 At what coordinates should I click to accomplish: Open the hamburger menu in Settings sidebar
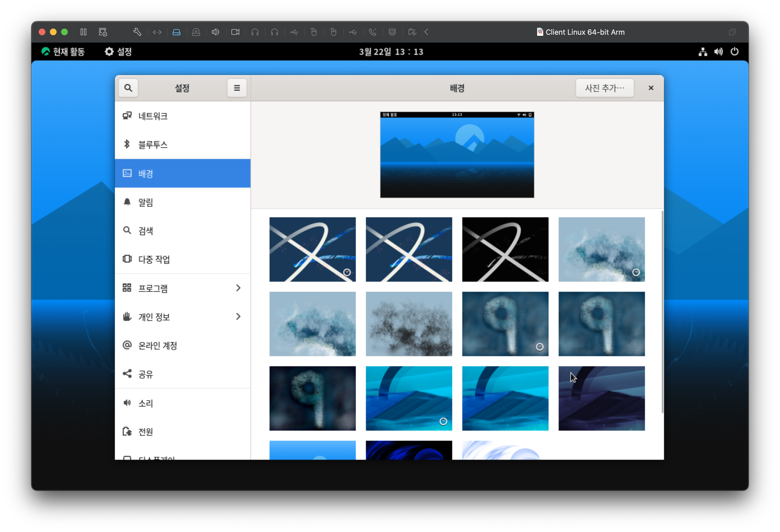pos(237,88)
